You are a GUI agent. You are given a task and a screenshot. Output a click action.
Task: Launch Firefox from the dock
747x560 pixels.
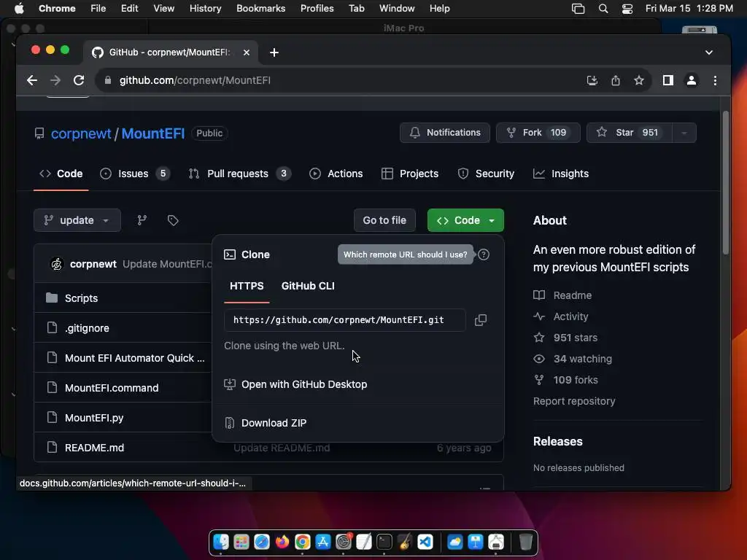pyautogui.click(x=282, y=542)
